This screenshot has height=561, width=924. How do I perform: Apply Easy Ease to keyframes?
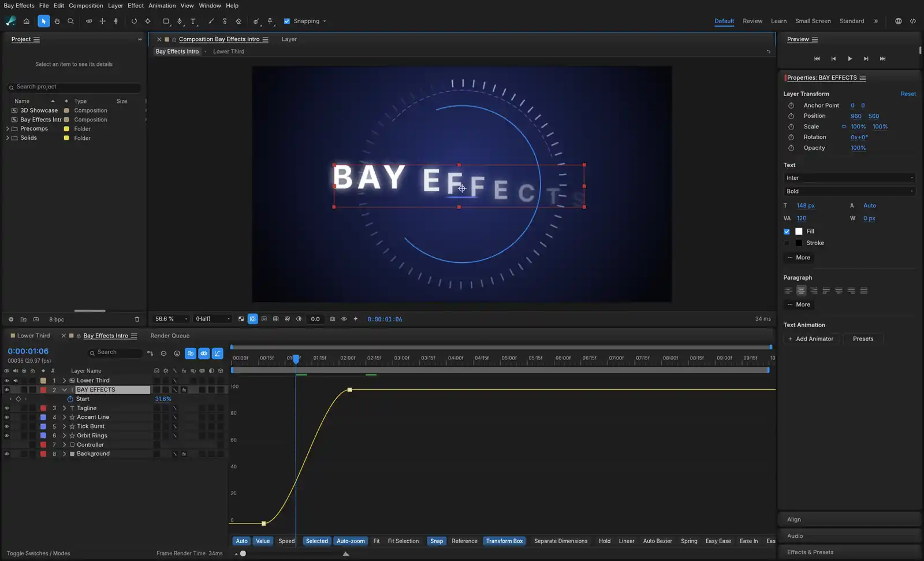718,541
